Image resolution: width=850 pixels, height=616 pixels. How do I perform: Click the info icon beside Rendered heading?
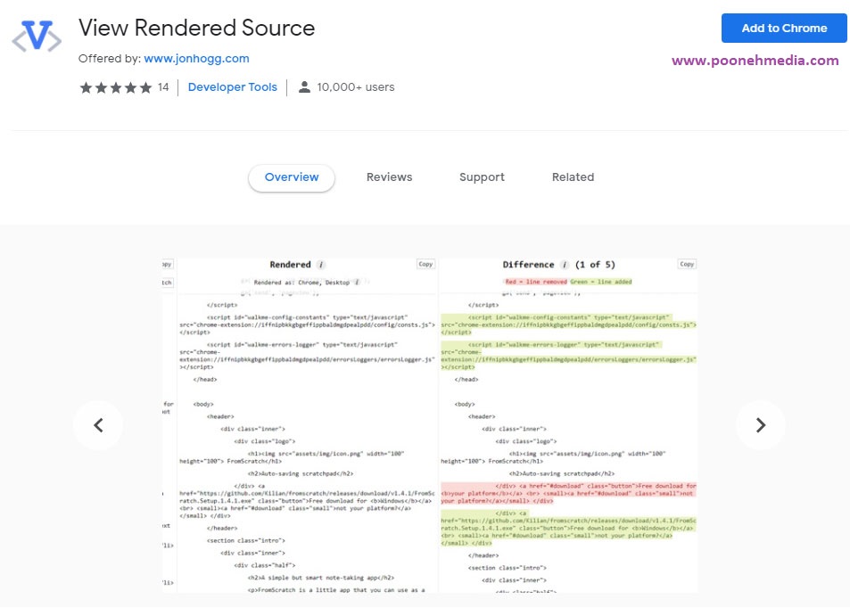pos(321,265)
